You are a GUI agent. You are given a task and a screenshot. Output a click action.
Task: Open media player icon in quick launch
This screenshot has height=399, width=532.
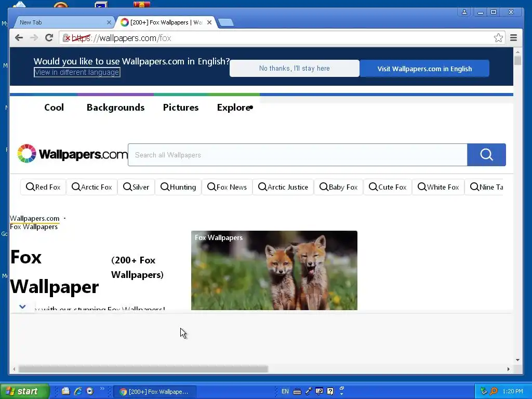pyautogui.click(x=90, y=391)
